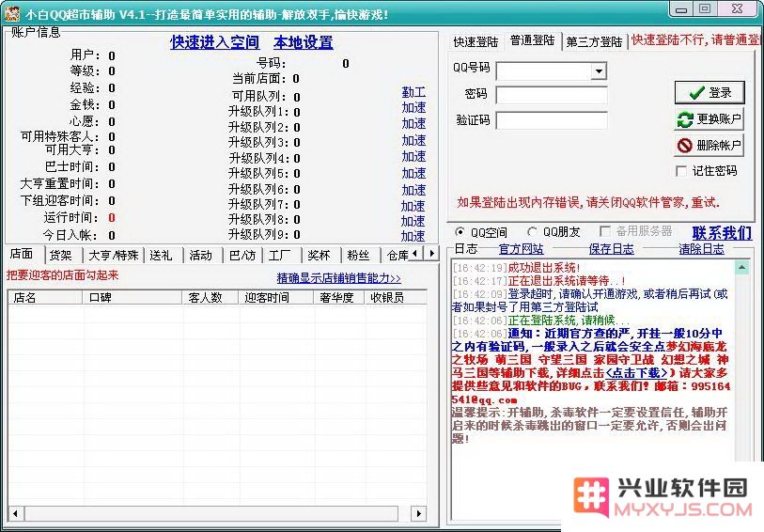Open the 官方网站 link
Image resolution: width=764 pixels, height=532 pixels.
pyautogui.click(x=521, y=249)
